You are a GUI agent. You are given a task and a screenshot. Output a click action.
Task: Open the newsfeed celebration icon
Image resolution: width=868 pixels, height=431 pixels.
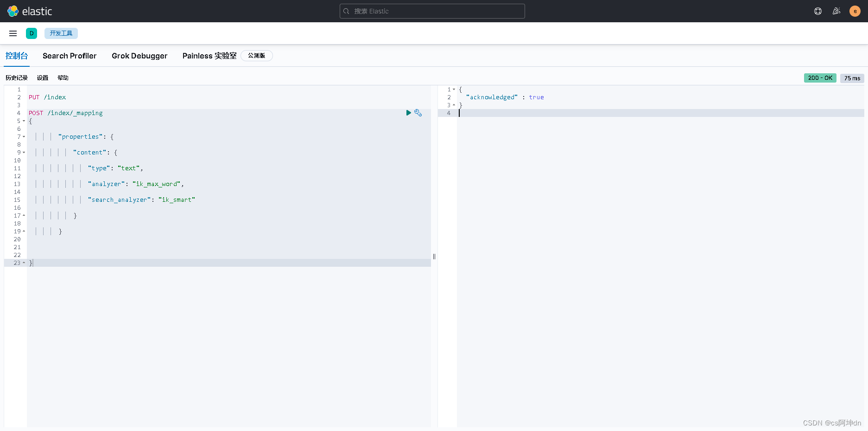pyautogui.click(x=836, y=11)
